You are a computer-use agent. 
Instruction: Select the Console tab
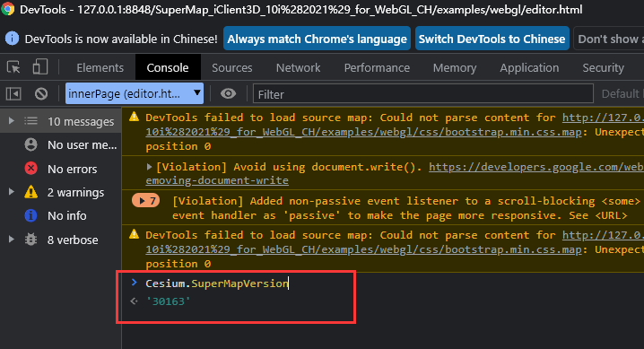[x=168, y=67]
